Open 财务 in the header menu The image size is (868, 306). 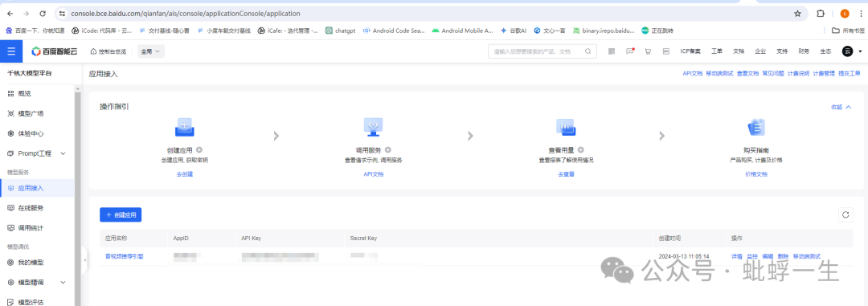[x=804, y=51]
